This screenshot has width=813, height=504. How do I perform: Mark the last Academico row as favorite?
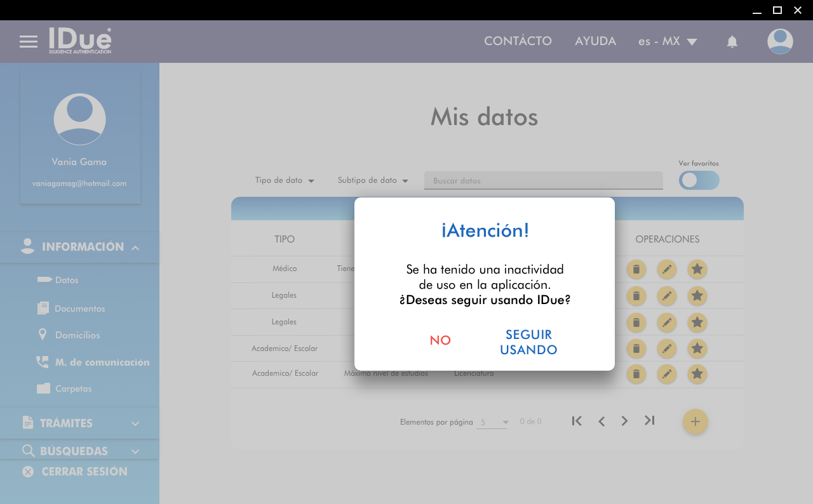[697, 374]
